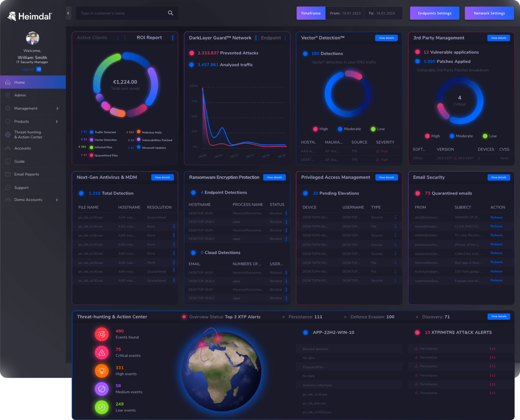Release the email from aba@balatea
Image resolution: width=520 pixels, height=420 pixels.
click(x=496, y=217)
